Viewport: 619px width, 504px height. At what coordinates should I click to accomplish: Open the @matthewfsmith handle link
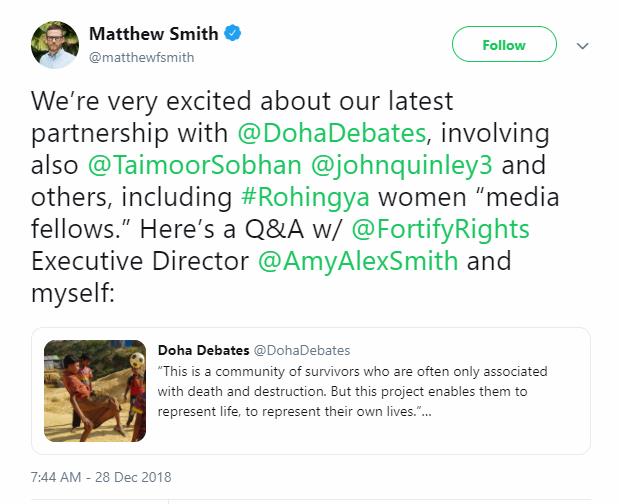142,57
